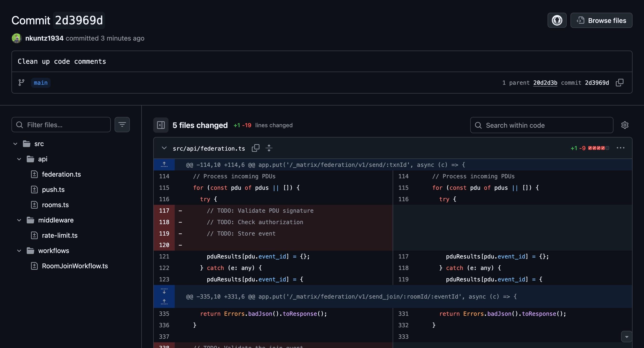644x348 pixels.
Task: Open parent commit 20d2d3b link
Action: point(545,83)
